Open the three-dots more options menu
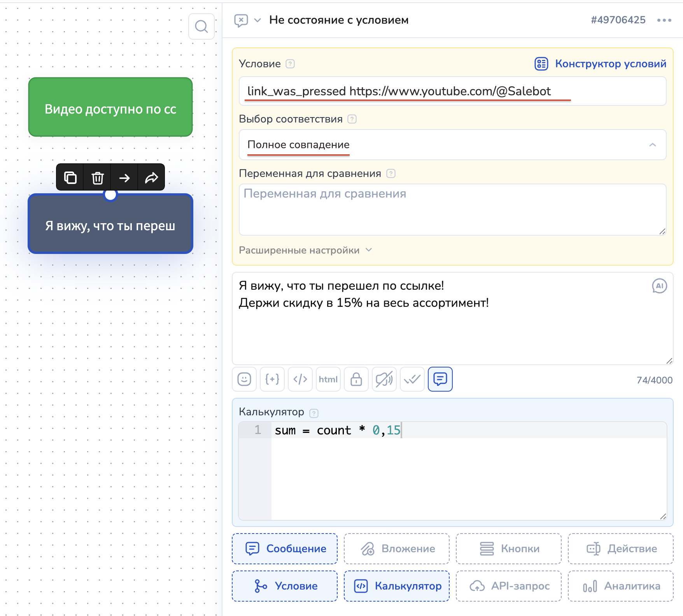683x616 pixels. pos(664,20)
